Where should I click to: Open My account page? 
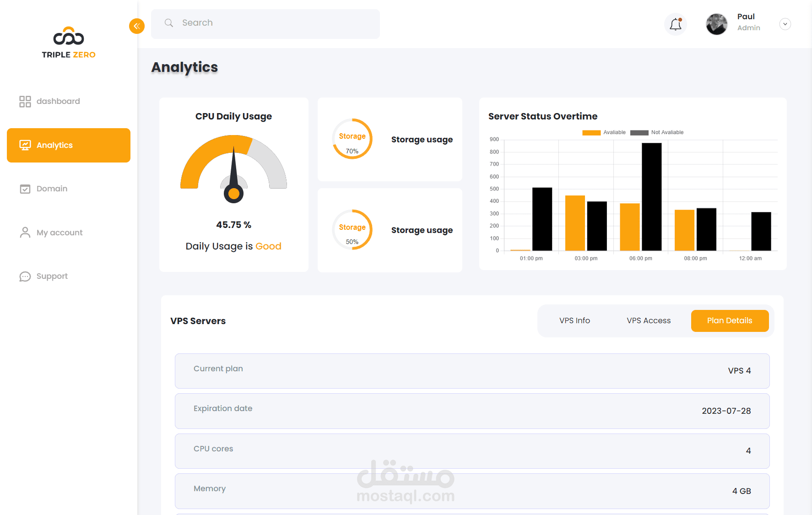point(69,233)
